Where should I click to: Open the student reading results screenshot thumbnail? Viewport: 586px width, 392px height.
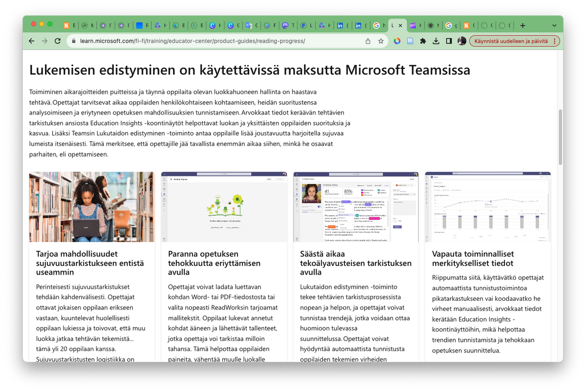pos(356,207)
